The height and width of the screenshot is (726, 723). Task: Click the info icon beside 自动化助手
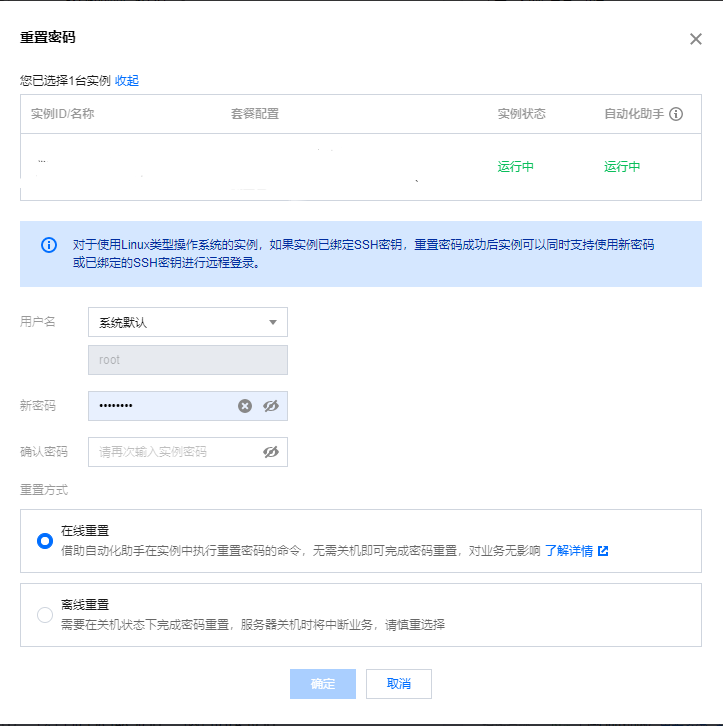[676, 114]
